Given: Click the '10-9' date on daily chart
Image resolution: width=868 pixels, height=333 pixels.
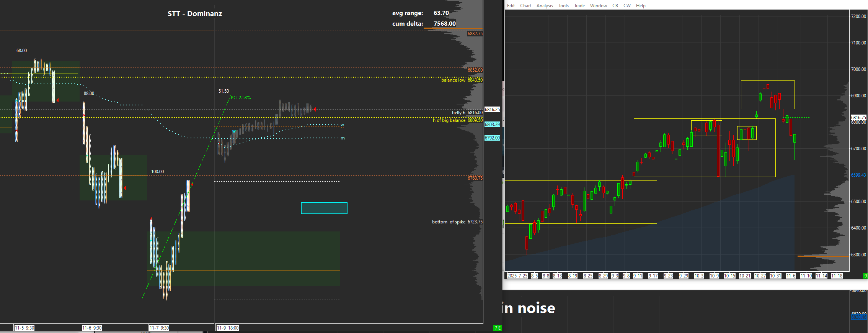Looking at the screenshot, I should [714, 276].
